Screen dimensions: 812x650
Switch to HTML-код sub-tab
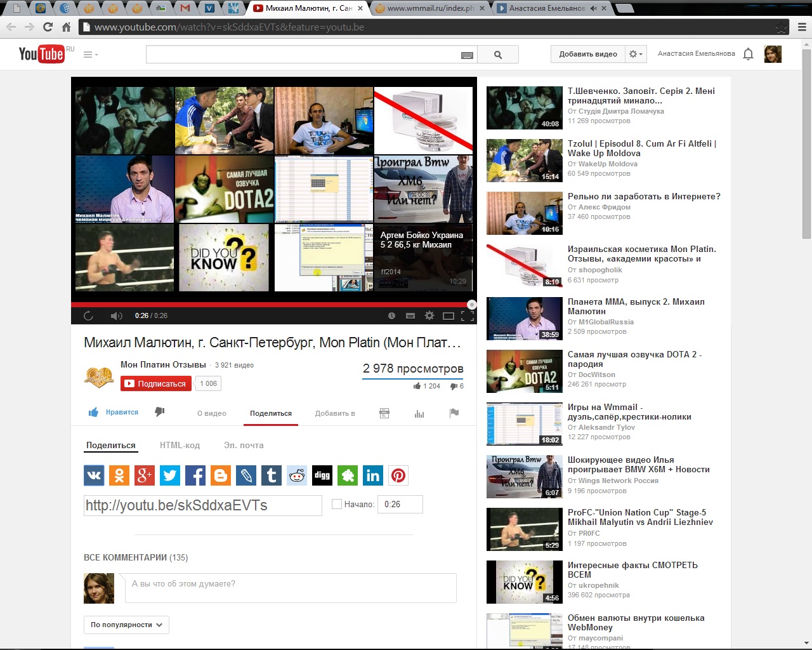180,445
